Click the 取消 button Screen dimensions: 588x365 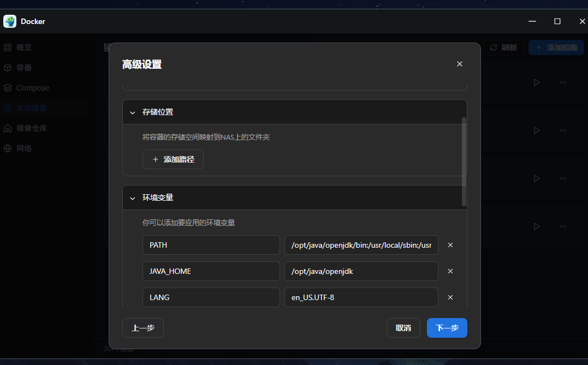click(x=403, y=328)
